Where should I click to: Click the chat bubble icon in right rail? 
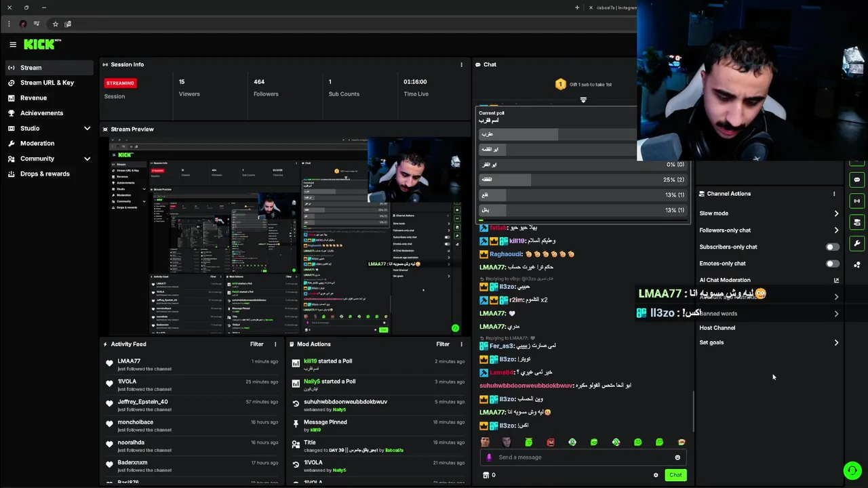[x=857, y=180]
